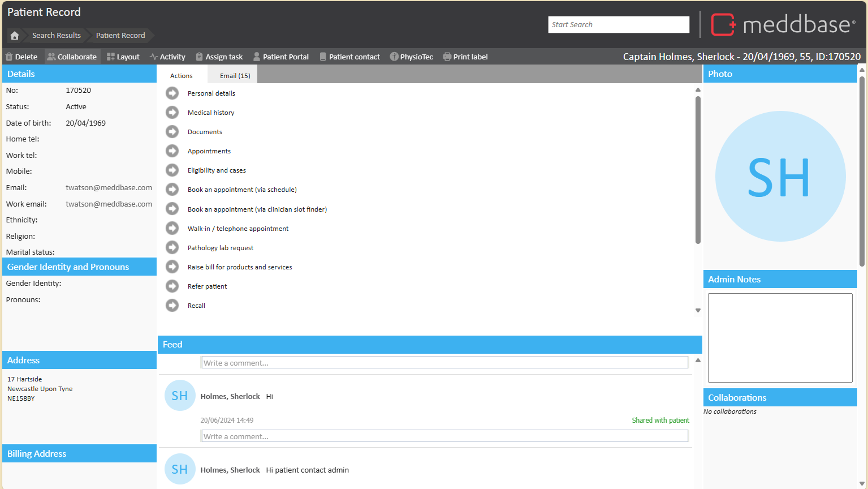The width and height of the screenshot is (868, 489).
Task: Click arrow icon beside Pathology lab request
Action: [172, 248]
